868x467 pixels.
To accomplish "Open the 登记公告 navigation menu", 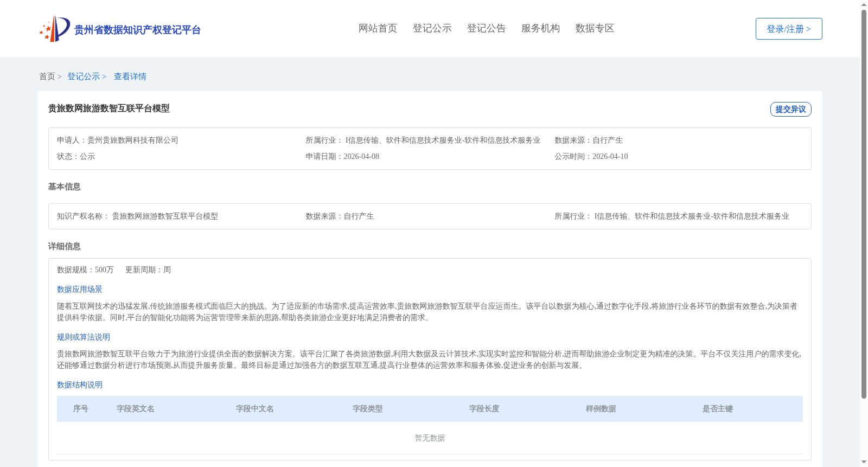I will pos(486,28).
